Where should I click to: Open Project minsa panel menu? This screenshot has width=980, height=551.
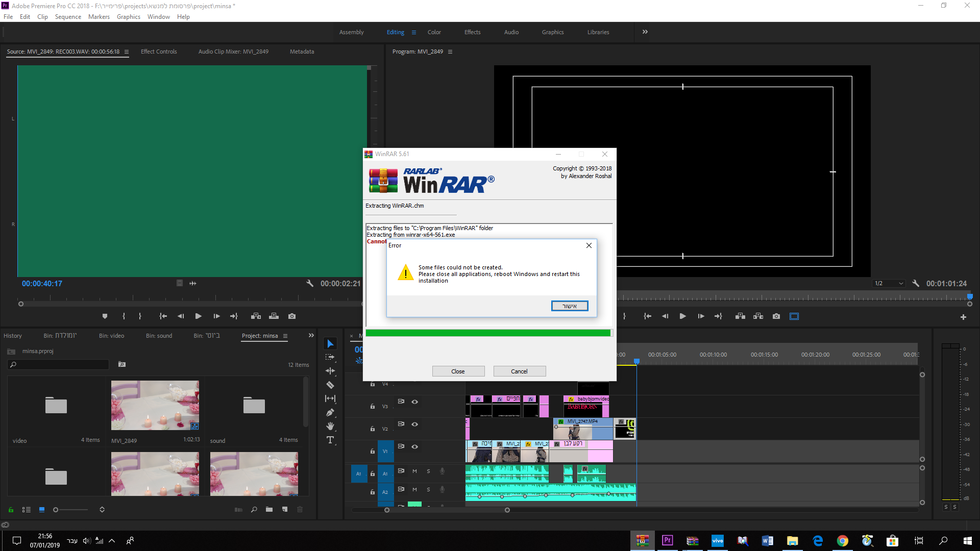coord(285,336)
